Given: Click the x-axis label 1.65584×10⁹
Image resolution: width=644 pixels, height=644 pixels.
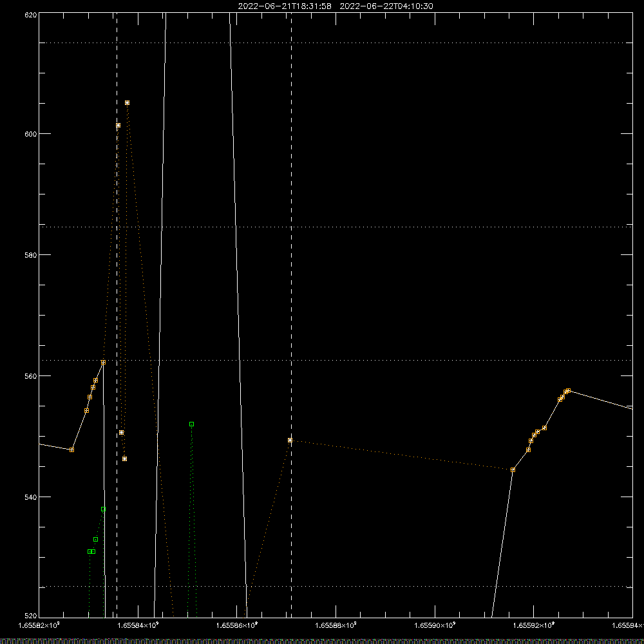Looking at the screenshot, I should click(x=138, y=625).
